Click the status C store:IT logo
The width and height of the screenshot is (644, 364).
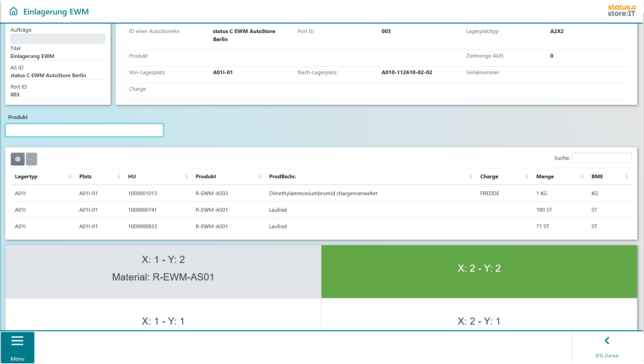[x=621, y=10]
